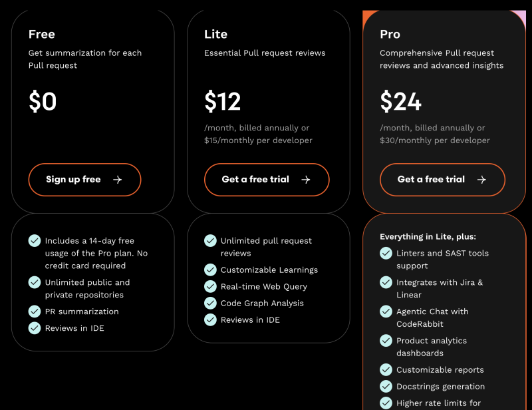Click the arrow icon in Lite's free trial button
The image size is (532, 410).
point(306,180)
